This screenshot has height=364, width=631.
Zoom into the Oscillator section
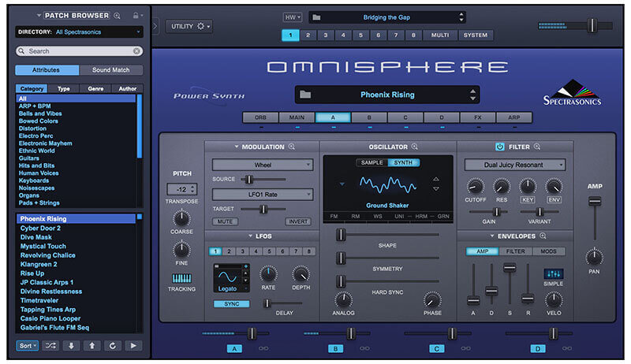click(x=415, y=147)
